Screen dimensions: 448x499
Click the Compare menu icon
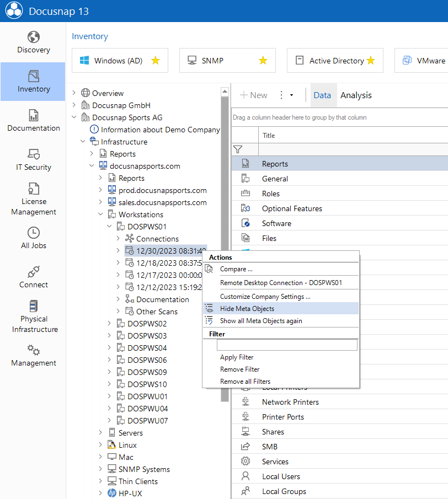click(x=209, y=269)
